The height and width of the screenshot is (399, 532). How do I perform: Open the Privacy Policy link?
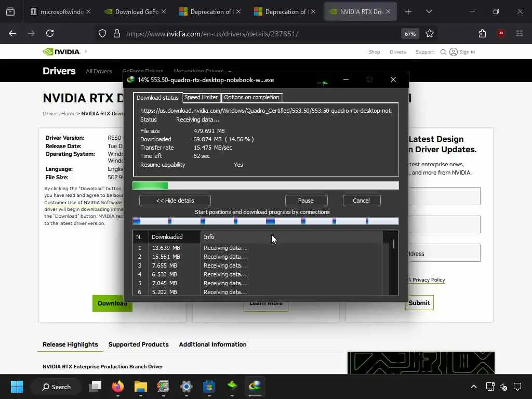(x=429, y=280)
